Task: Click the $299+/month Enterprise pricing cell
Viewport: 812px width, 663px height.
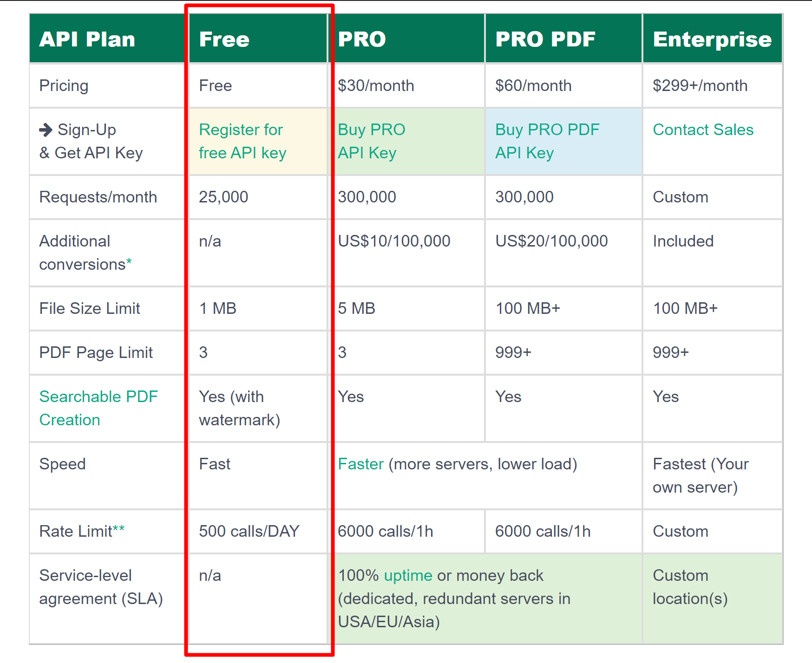Action: click(713, 86)
